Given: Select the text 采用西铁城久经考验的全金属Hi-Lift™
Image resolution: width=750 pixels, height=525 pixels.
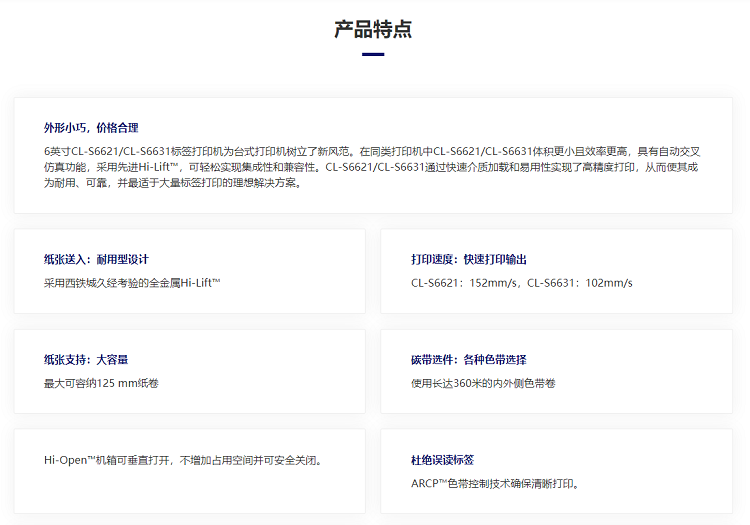Looking at the screenshot, I should click(132, 283).
